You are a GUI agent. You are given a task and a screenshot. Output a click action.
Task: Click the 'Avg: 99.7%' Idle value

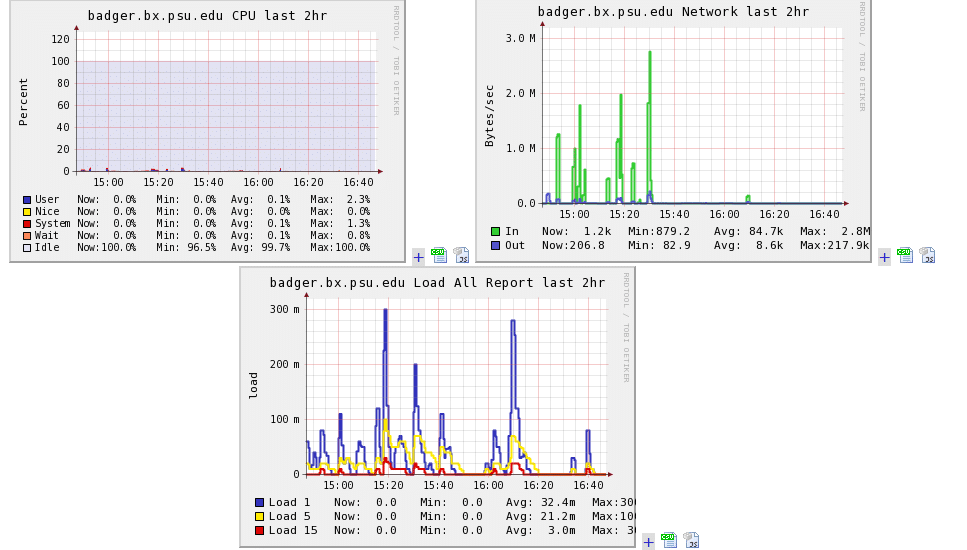point(261,248)
